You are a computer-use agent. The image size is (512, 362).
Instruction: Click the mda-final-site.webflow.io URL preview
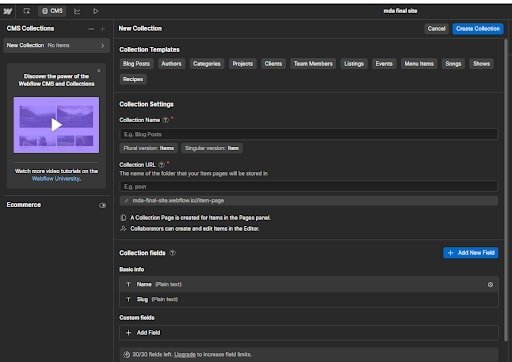309,201
